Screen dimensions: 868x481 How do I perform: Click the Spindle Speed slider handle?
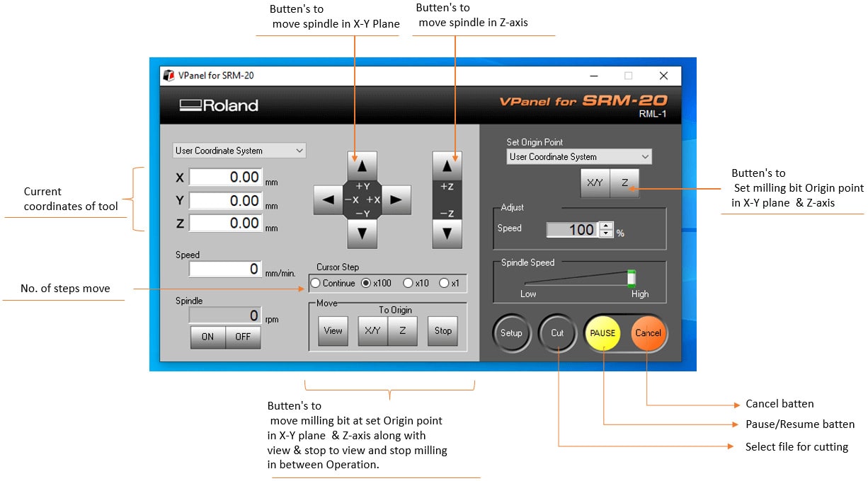[x=632, y=278]
